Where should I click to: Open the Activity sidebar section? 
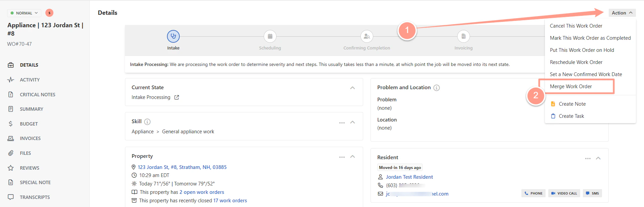30,80
